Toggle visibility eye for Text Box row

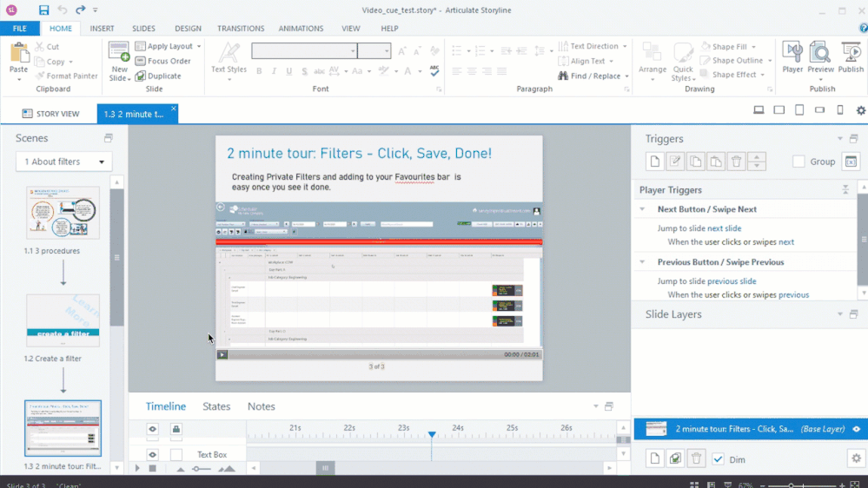[153, 454]
